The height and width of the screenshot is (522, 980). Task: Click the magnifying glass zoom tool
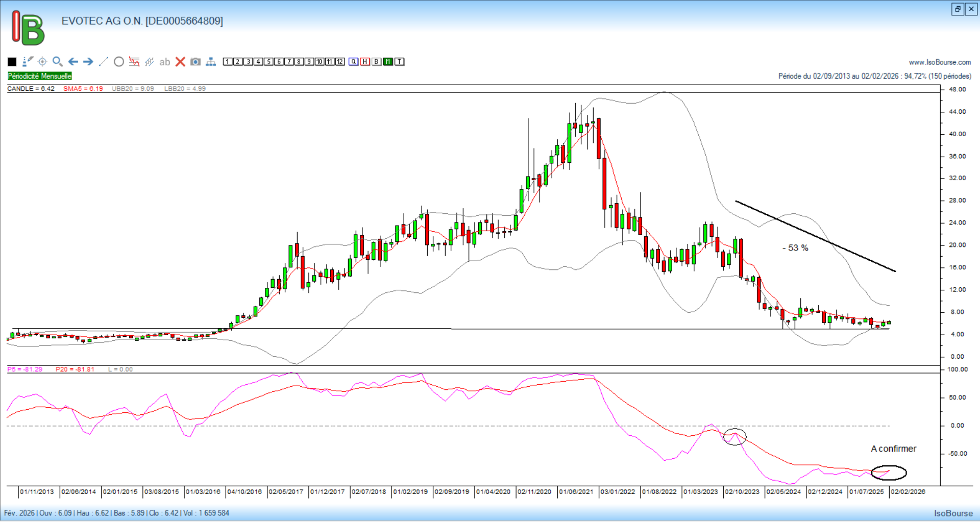58,62
